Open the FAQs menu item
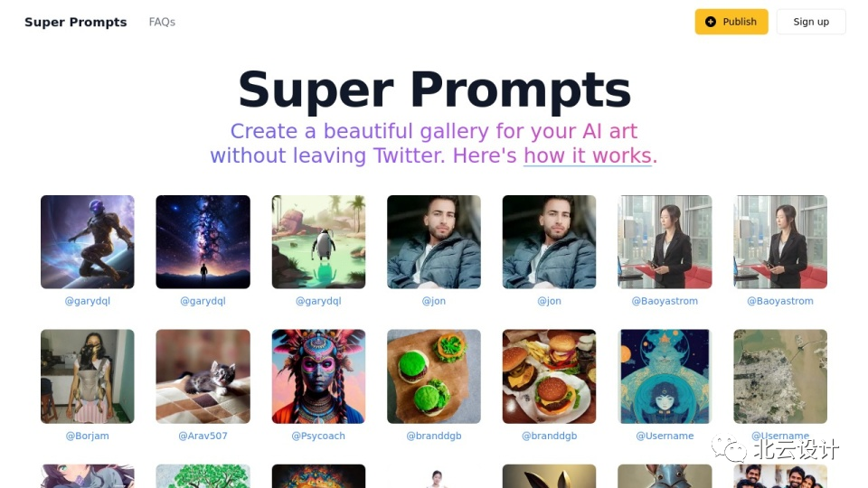Image resolution: width=868 pixels, height=488 pixels. pos(162,22)
